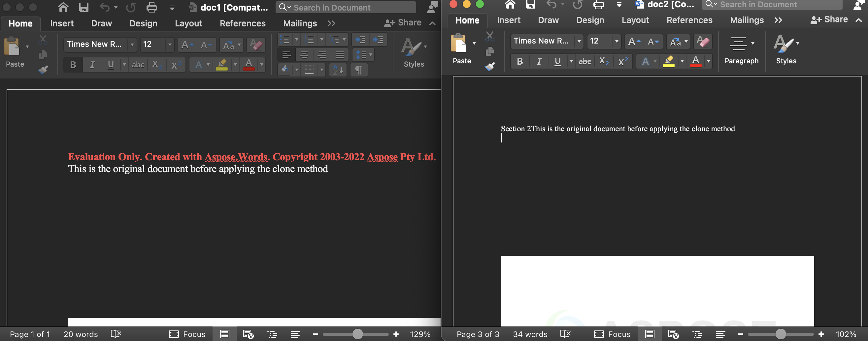Click the Copy icon in doc1 clipboard group
The height and width of the screenshot is (341, 868).
43,55
